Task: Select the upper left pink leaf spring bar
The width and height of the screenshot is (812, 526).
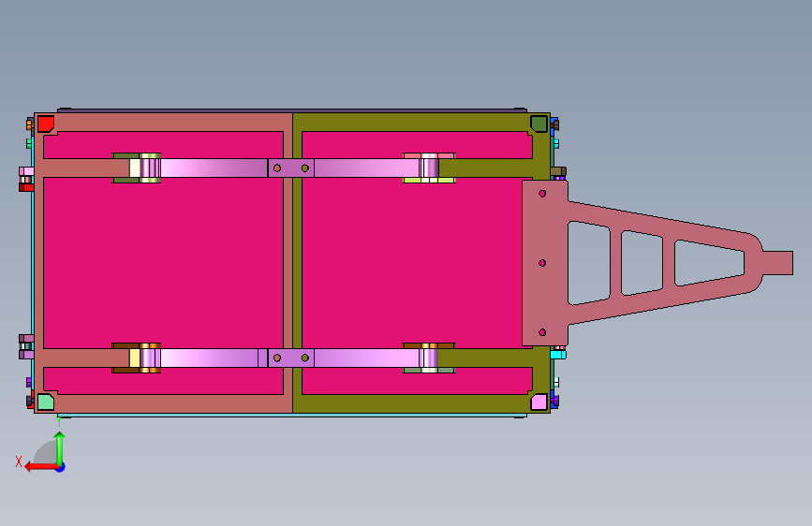Action: [x=214, y=168]
